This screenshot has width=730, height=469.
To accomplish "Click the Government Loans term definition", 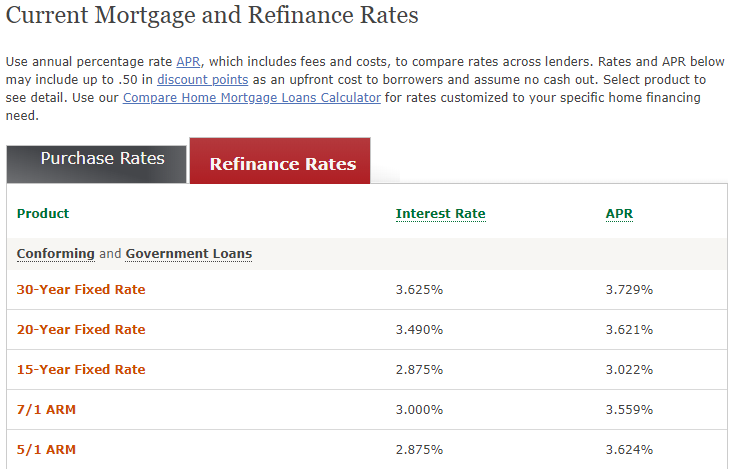I will pyautogui.click(x=189, y=254).
